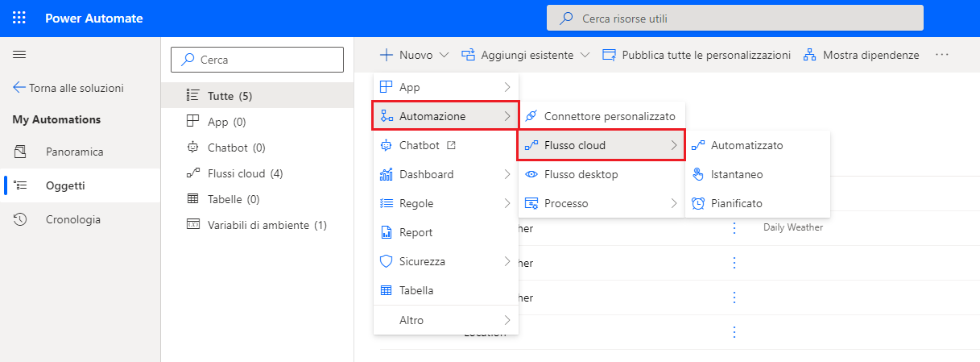Collapse the left navigation hamburger menu

(19, 54)
